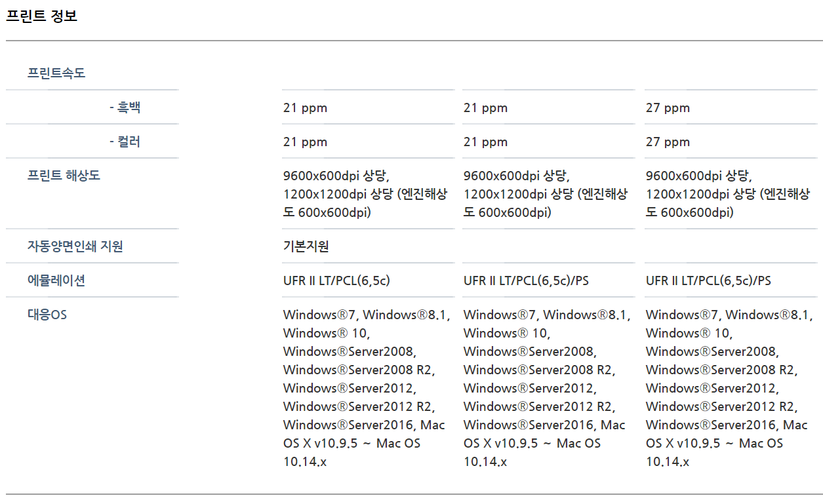The width and height of the screenshot is (823, 504).
Task: Click the 흑백 speed row label
Action: coord(125,108)
